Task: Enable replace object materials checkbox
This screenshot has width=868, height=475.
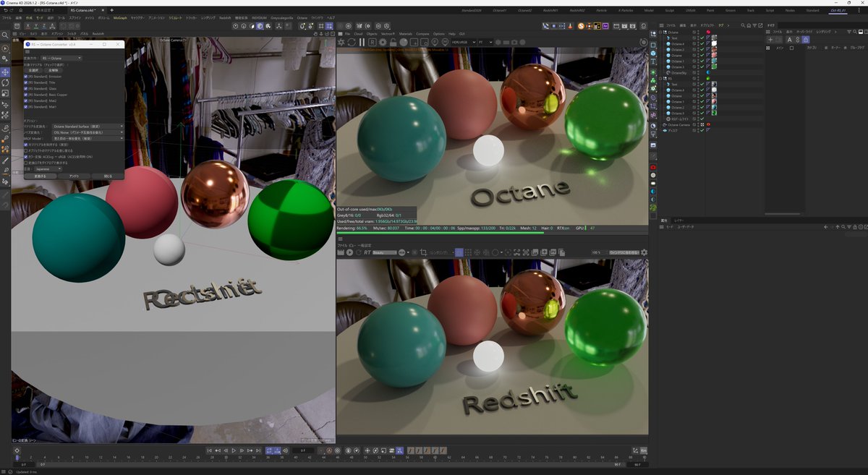Action: click(x=26, y=150)
